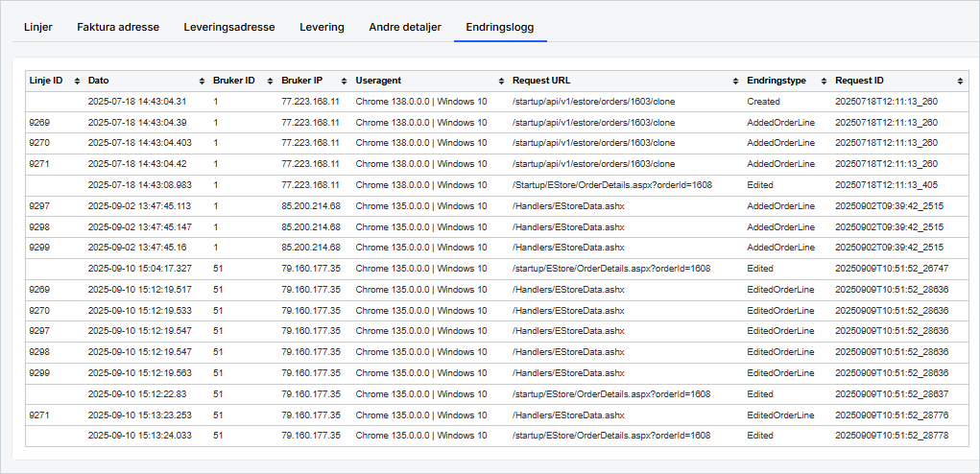Click Request ID 20250909T10:51:52_26747 cell
The height and width of the screenshot is (474, 980).
coord(892,269)
